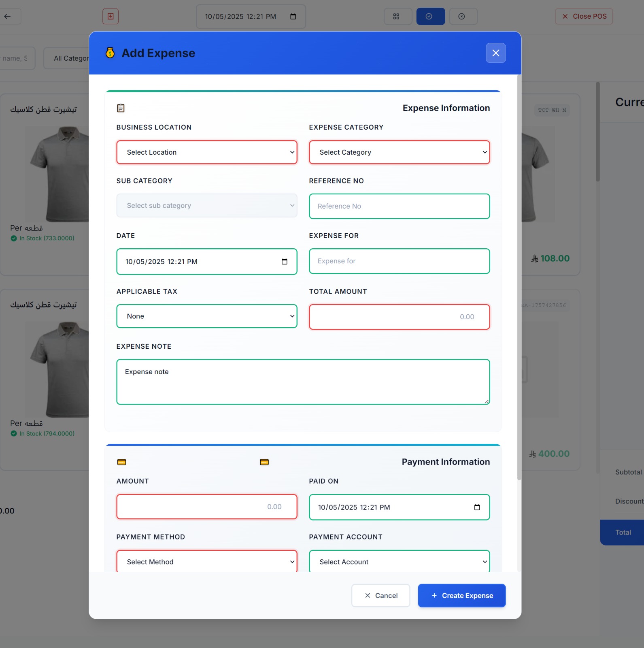Expand the Expense Category dropdown

399,152
